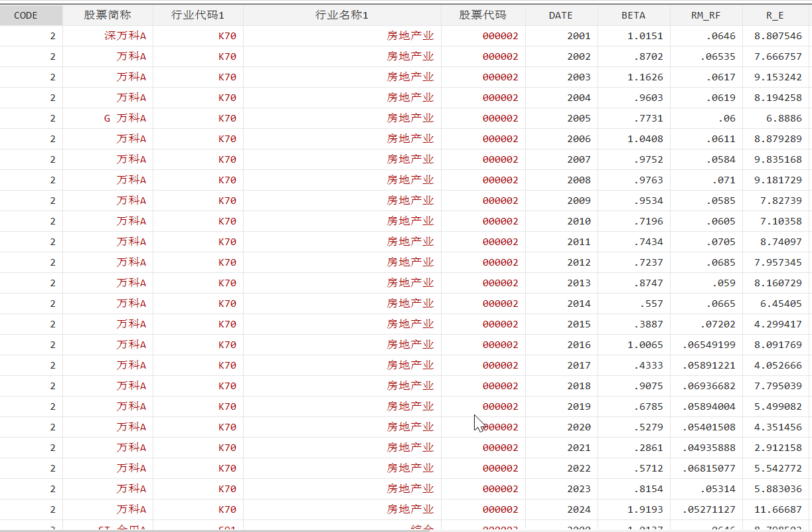Click the R_E value 8.807546
812x532 pixels.
click(x=775, y=36)
